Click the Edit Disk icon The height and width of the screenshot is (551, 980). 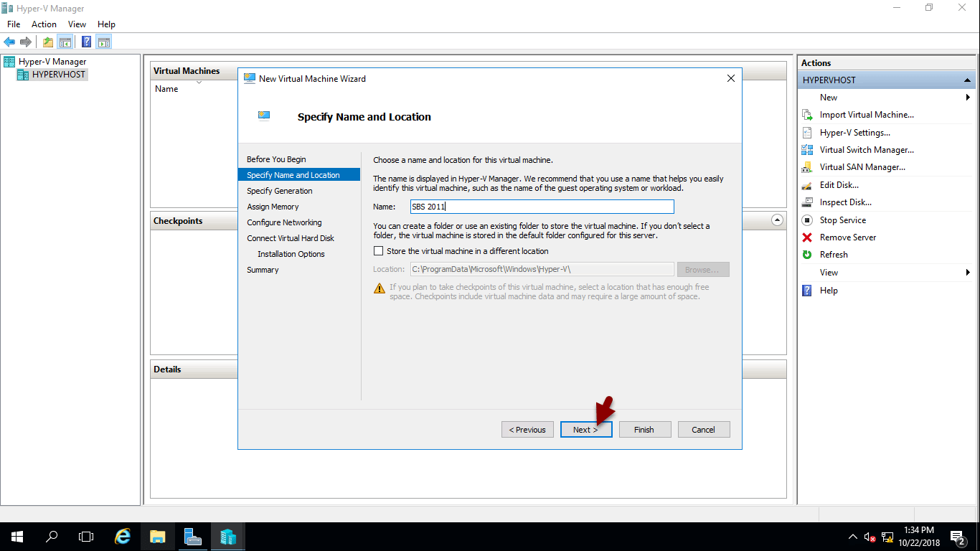coord(807,185)
